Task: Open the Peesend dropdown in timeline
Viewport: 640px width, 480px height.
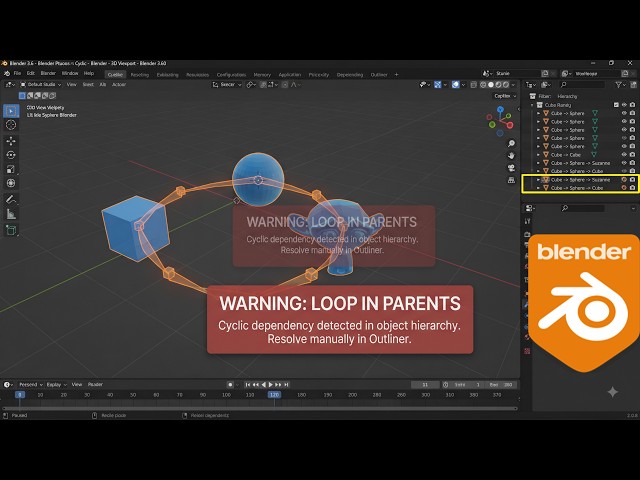Action: tap(31, 384)
